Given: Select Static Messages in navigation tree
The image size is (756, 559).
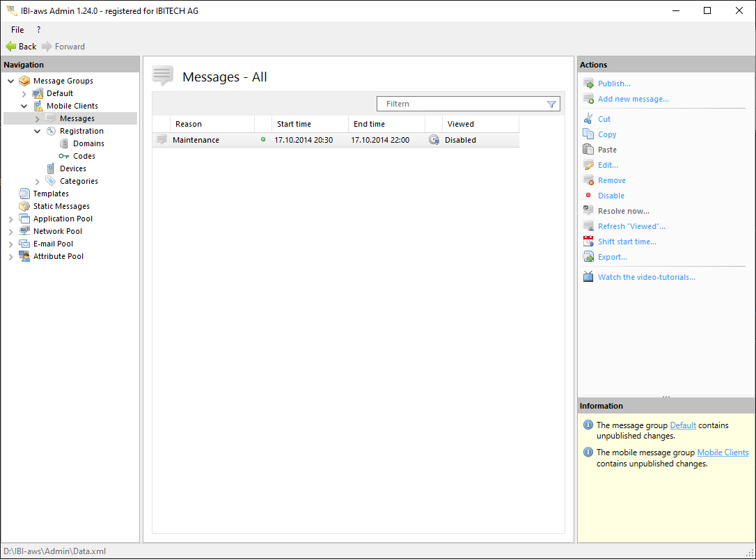Looking at the screenshot, I should (x=61, y=206).
